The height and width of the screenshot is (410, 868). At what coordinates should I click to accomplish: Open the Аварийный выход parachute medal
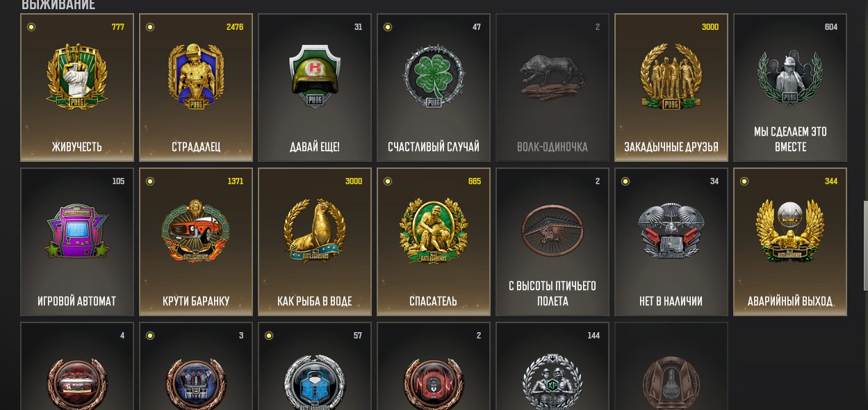[790, 242]
